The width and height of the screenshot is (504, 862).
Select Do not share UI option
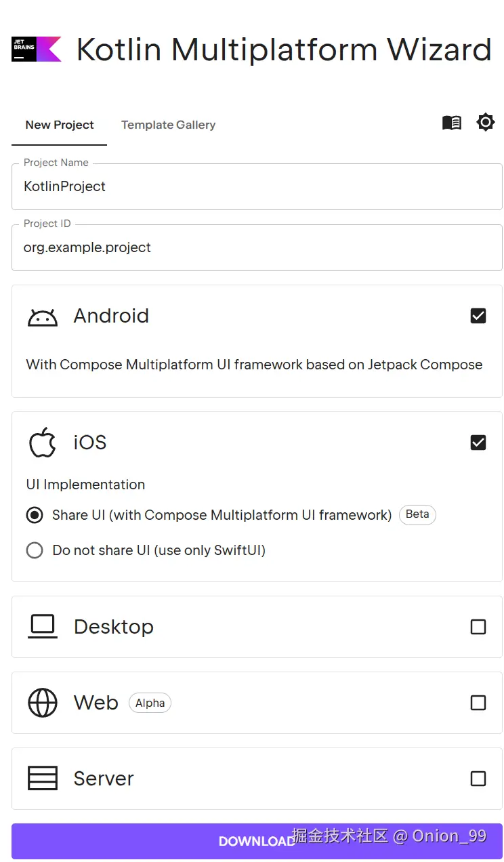tap(35, 550)
